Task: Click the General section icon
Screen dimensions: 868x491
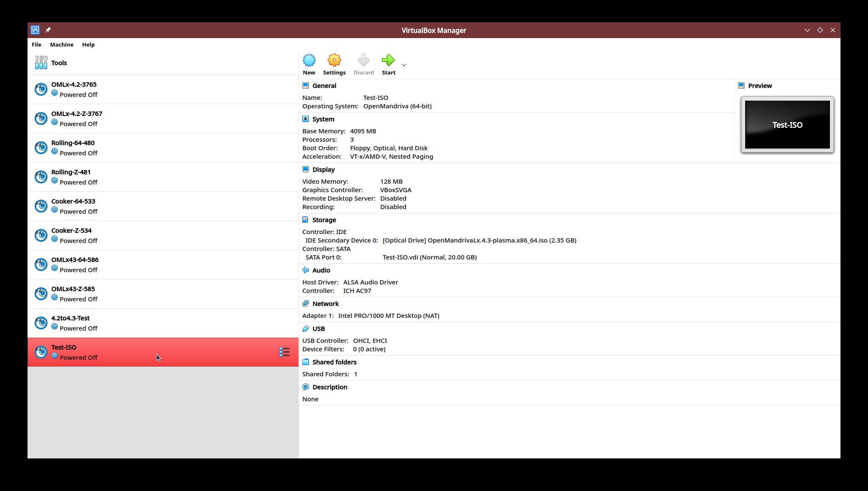Action: [x=305, y=86]
